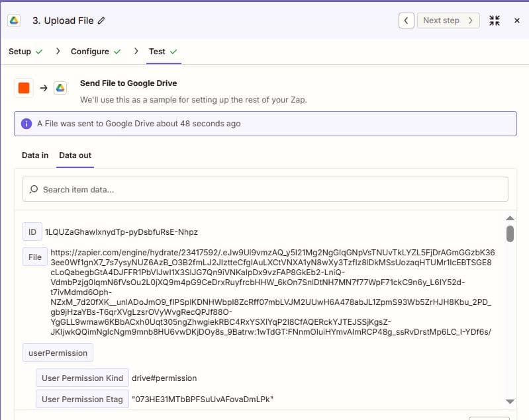Close the Upload File panel
The image size is (529, 420).
[x=516, y=21]
